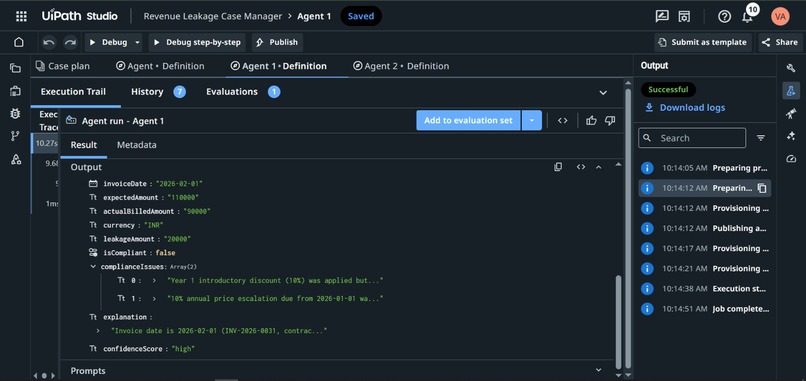Click the currency "INR" value
The image size is (806, 381).
(x=154, y=225)
